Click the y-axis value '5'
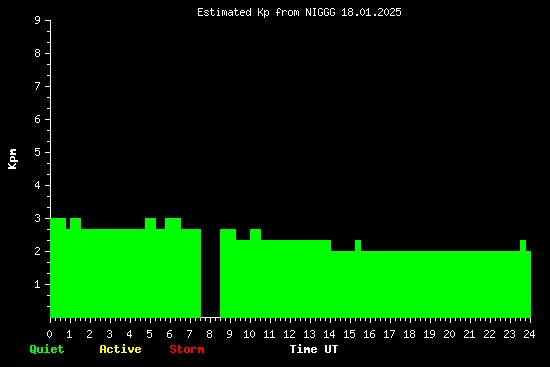Viewport: 550px width, 367px height. tap(38, 152)
